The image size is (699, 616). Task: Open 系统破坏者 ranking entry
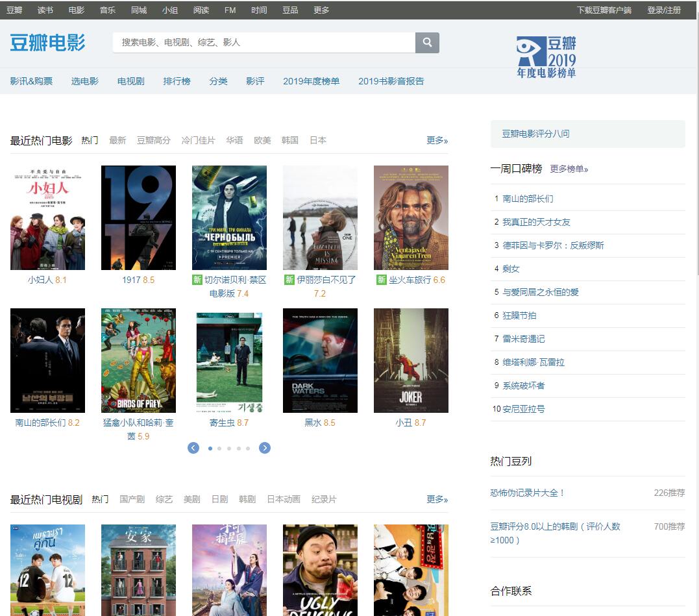tap(523, 386)
